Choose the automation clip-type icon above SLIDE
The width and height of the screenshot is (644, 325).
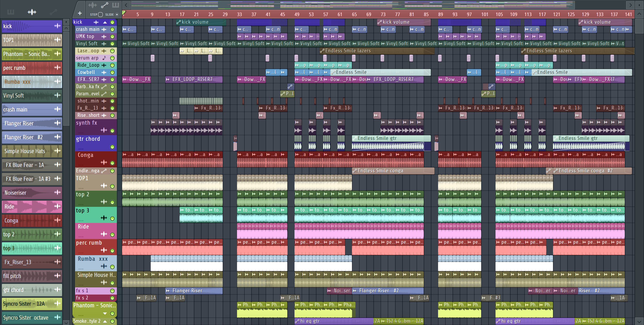104,5
